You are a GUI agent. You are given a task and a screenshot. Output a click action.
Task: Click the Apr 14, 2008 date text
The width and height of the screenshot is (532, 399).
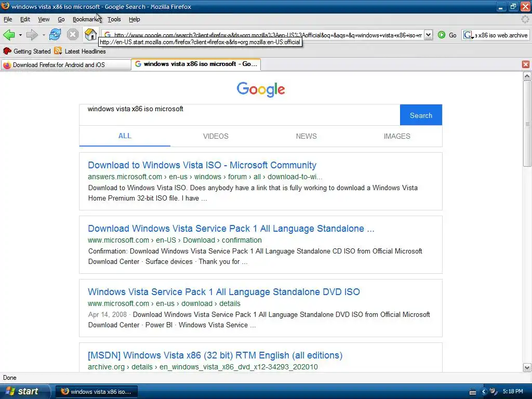(107, 314)
